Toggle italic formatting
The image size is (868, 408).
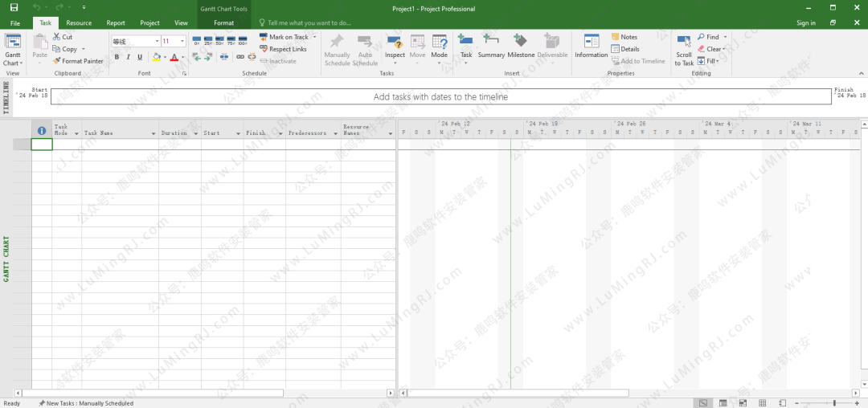click(x=128, y=57)
